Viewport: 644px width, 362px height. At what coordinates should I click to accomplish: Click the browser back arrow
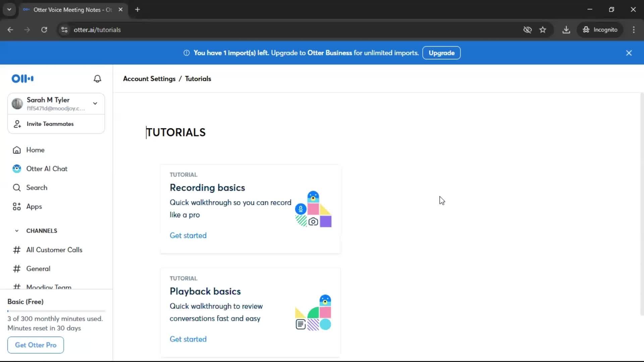coord(10,30)
